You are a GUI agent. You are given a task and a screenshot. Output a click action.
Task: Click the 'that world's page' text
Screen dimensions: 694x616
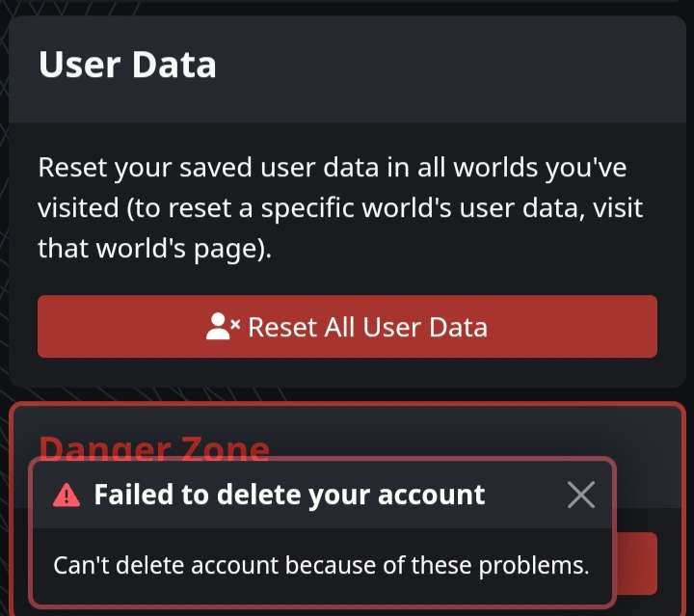[154, 249]
